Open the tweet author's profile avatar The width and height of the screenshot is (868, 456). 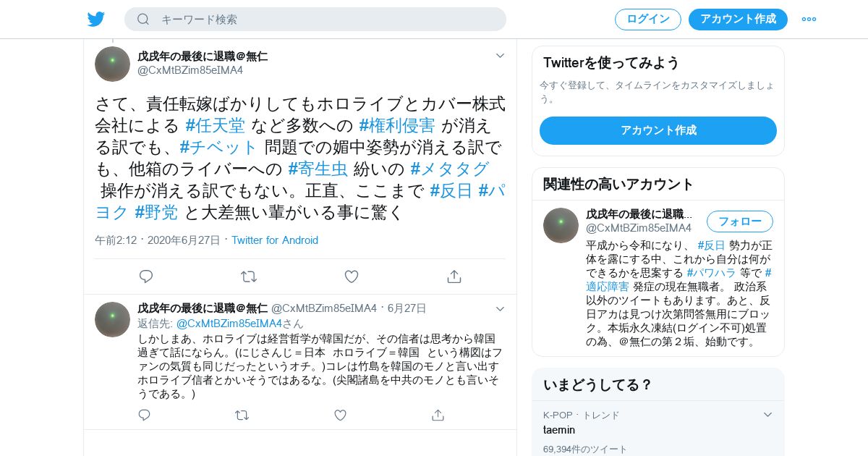(x=112, y=64)
